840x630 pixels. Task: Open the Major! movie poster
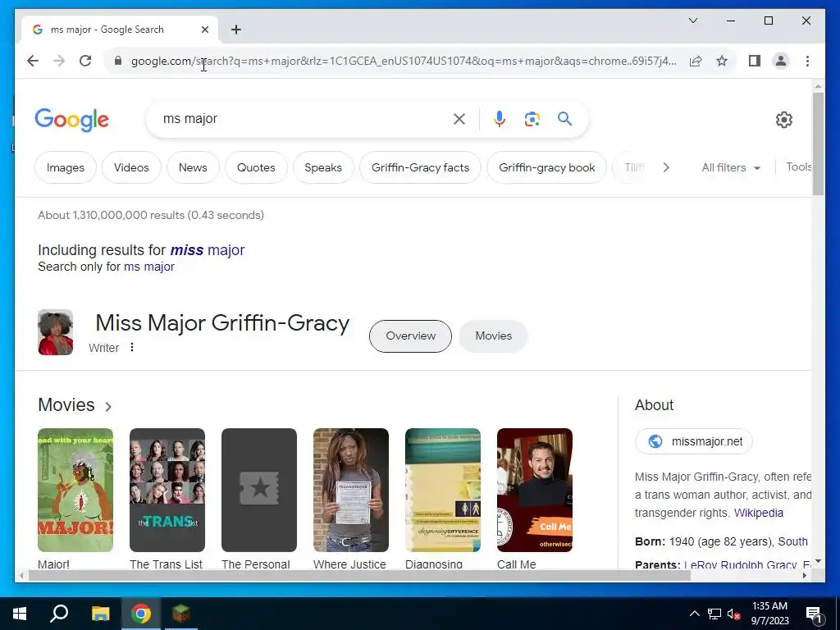click(x=75, y=490)
